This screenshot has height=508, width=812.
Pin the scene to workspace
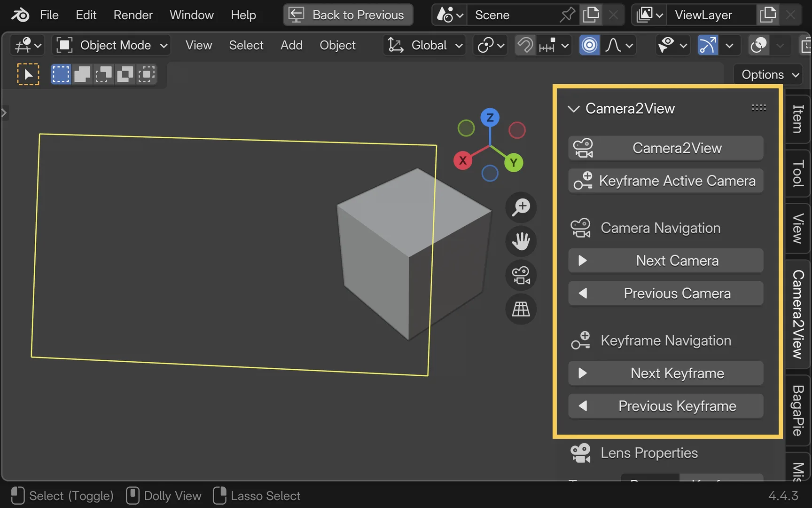(568, 15)
